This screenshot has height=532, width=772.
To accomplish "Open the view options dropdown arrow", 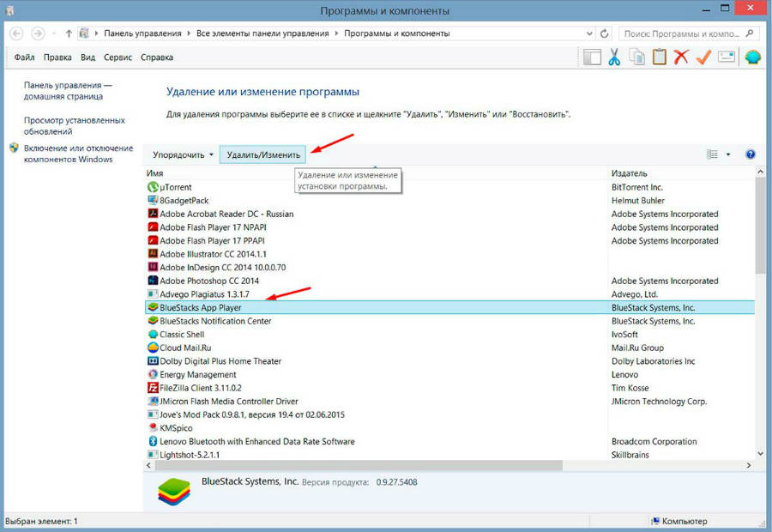I will [727, 154].
